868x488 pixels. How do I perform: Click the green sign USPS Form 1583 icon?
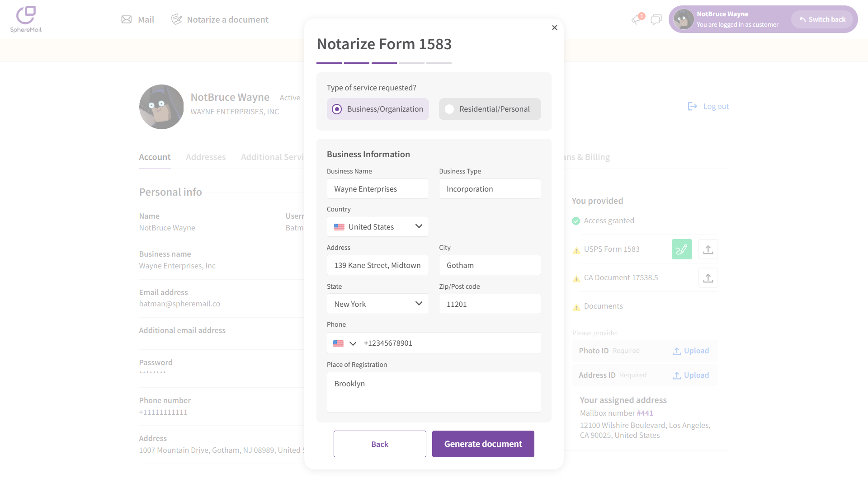point(682,249)
